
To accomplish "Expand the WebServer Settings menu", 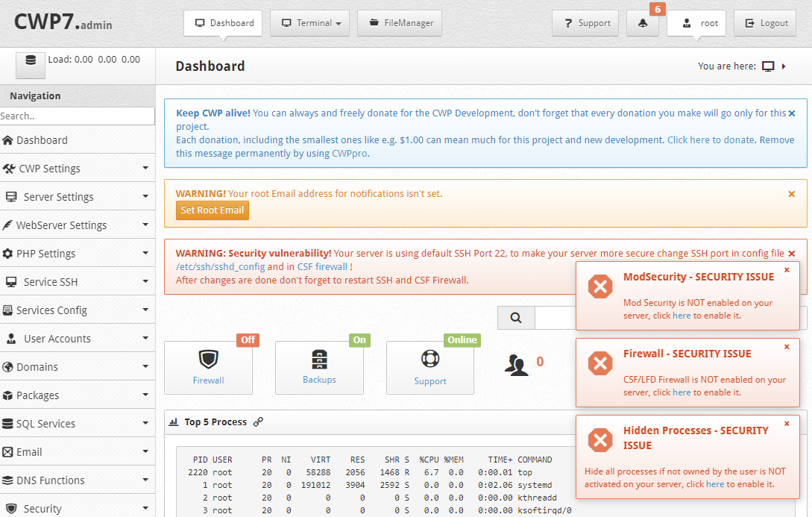I will (78, 225).
